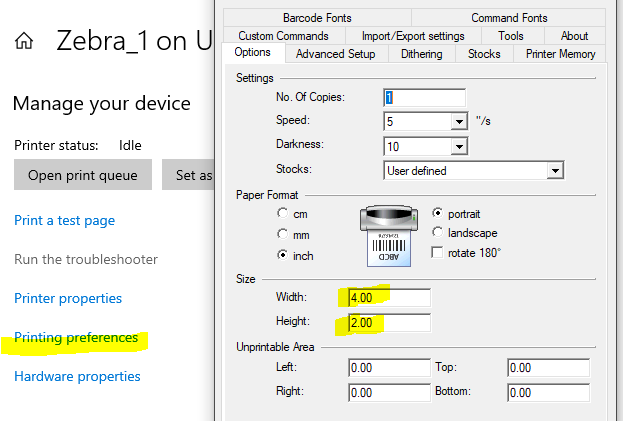The height and width of the screenshot is (421, 623).
Task: Open the Darkness dropdown arrow
Action: pos(459,147)
